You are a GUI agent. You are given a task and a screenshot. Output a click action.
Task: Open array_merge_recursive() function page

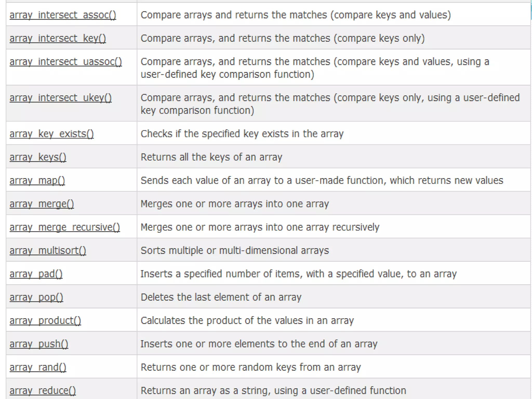65,227
